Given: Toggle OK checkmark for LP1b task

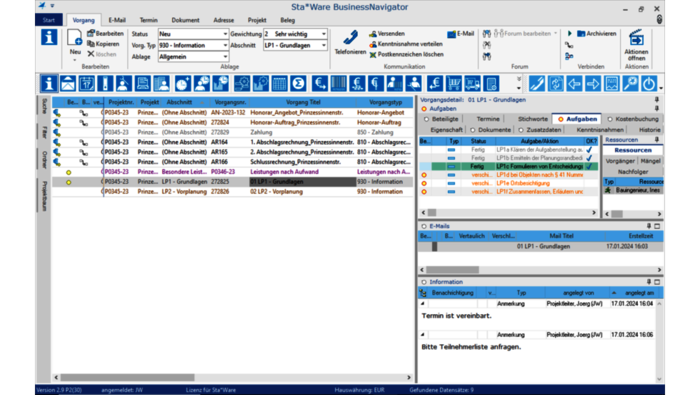Looking at the screenshot, I should click(589, 158).
